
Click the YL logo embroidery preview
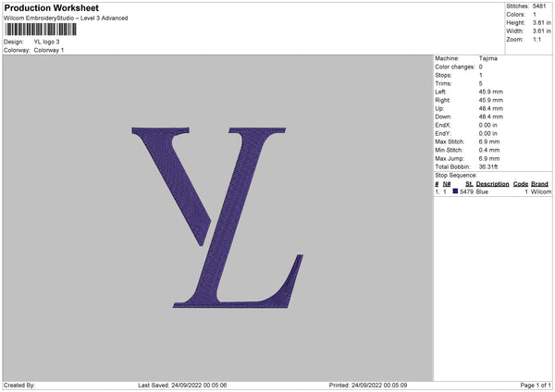point(217,217)
